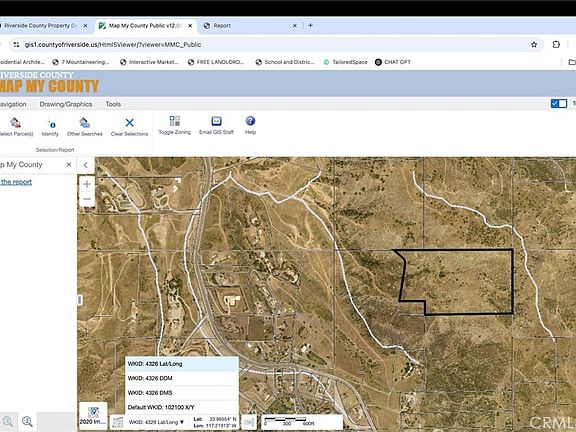The image size is (576, 432).
Task: Open the 2020 imagery basemap switcher
Action: [93, 415]
